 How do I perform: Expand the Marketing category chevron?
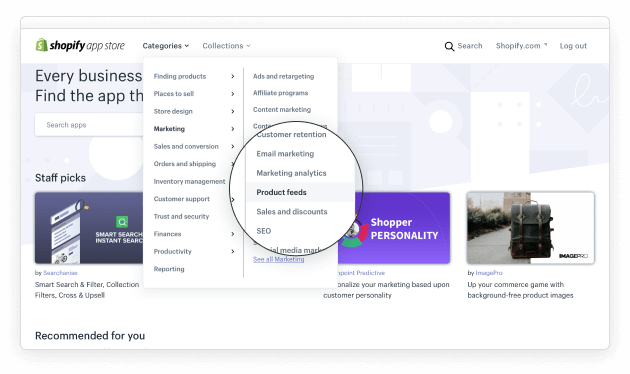(x=233, y=129)
